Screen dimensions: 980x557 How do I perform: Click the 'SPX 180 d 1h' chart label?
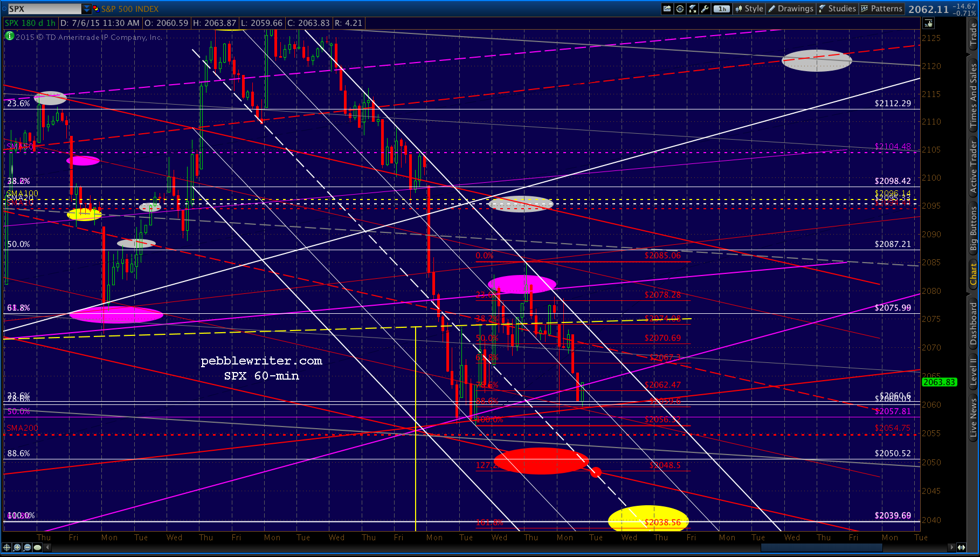pos(30,23)
